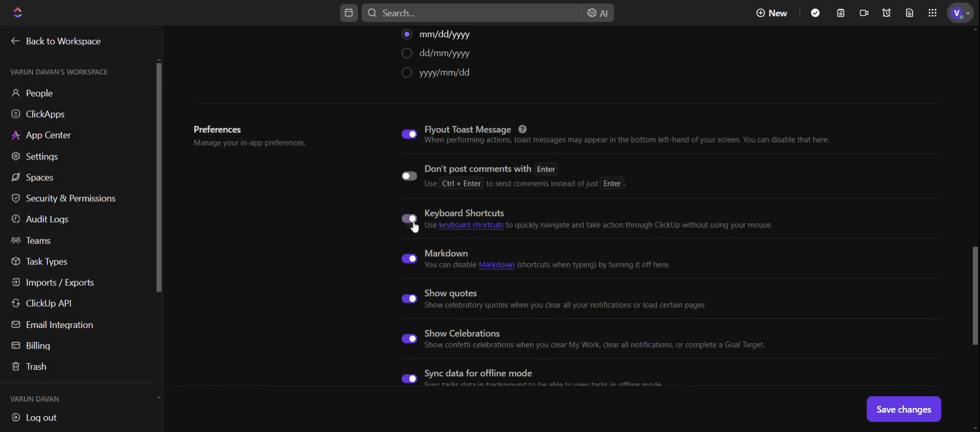Click the AI brain button
980x432 pixels.
point(597,13)
